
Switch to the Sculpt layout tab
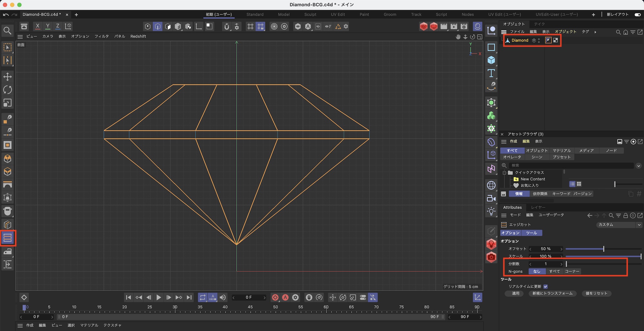(310, 14)
